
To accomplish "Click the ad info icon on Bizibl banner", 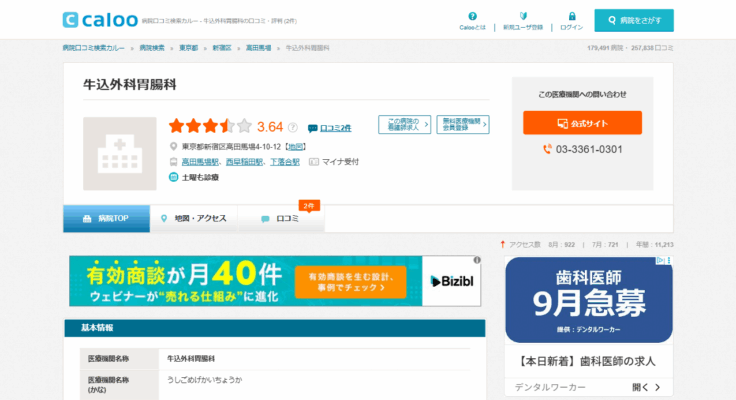I will pos(477,261).
